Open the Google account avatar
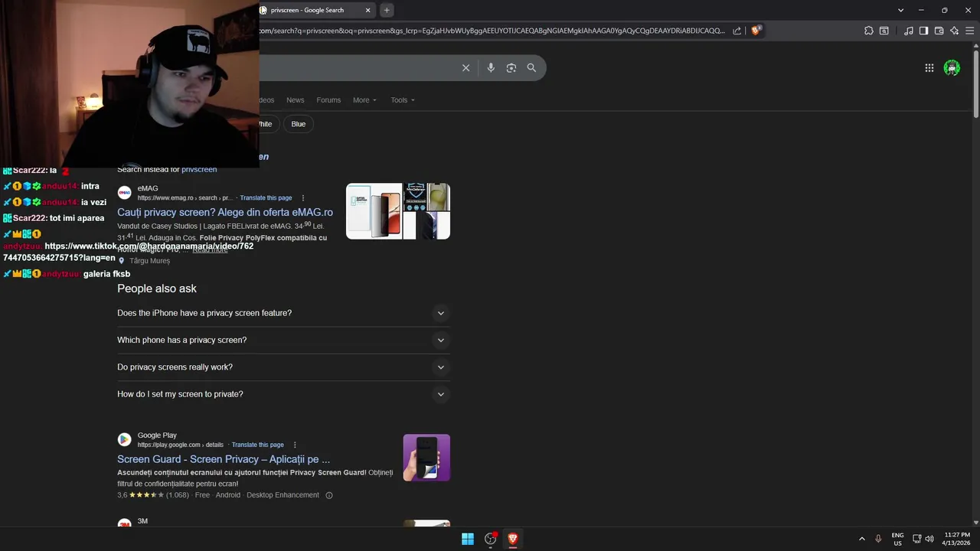980x551 pixels. (952, 68)
